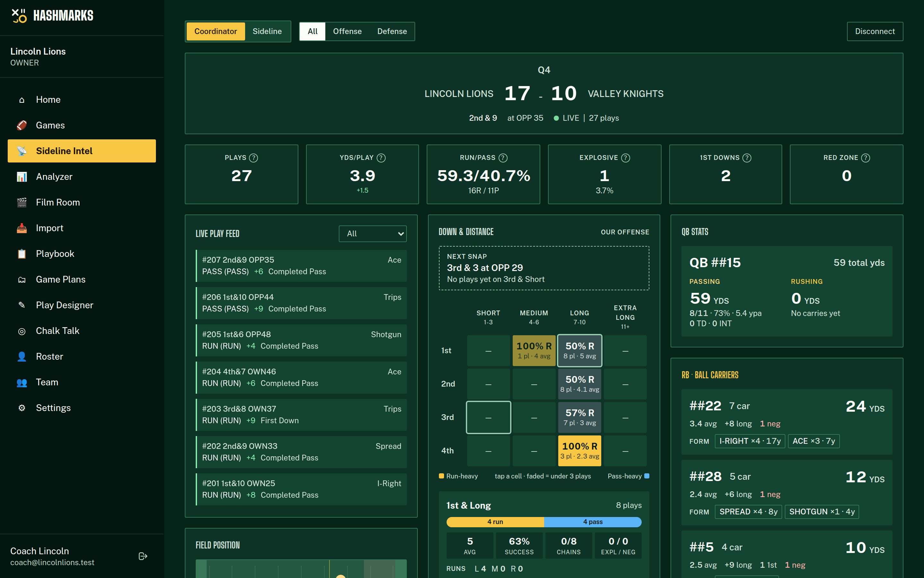Image resolution: width=924 pixels, height=578 pixels.
Task: Click the Settings gear icon
Action: pyautogui.click(x=22, y=408)
